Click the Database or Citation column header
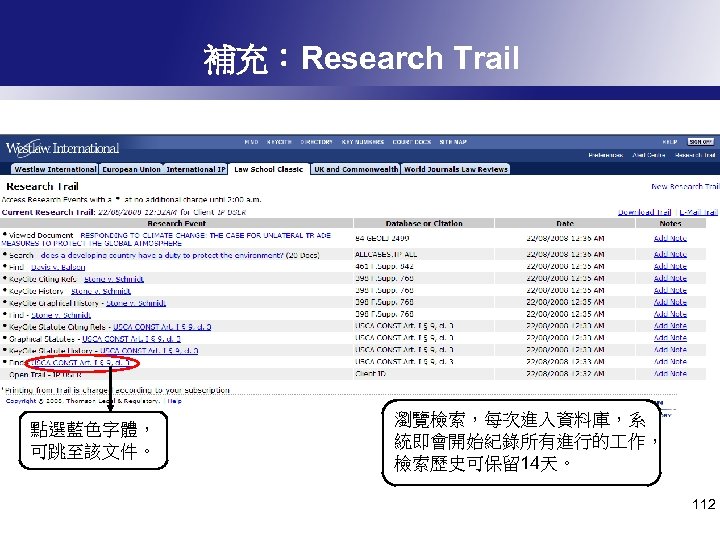The height and width of the screenshot is (540, 720). [424, 223]
